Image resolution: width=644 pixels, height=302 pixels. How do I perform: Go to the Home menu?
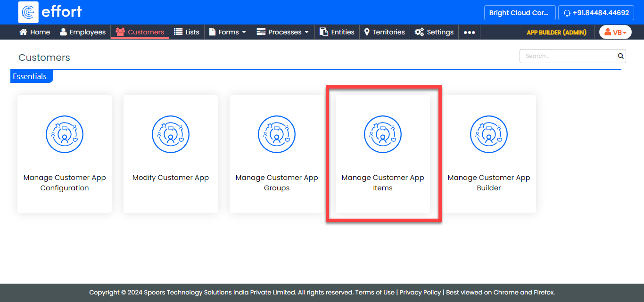[x=34, y=32]
